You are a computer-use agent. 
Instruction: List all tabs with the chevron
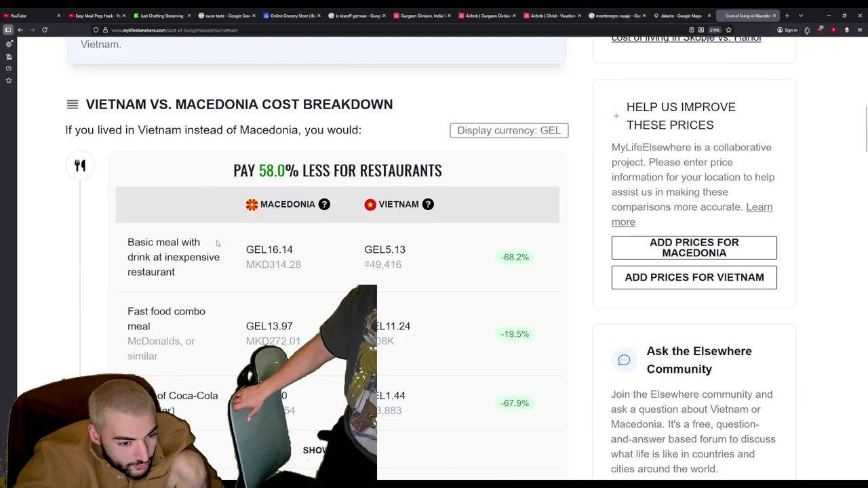point(800,16)
